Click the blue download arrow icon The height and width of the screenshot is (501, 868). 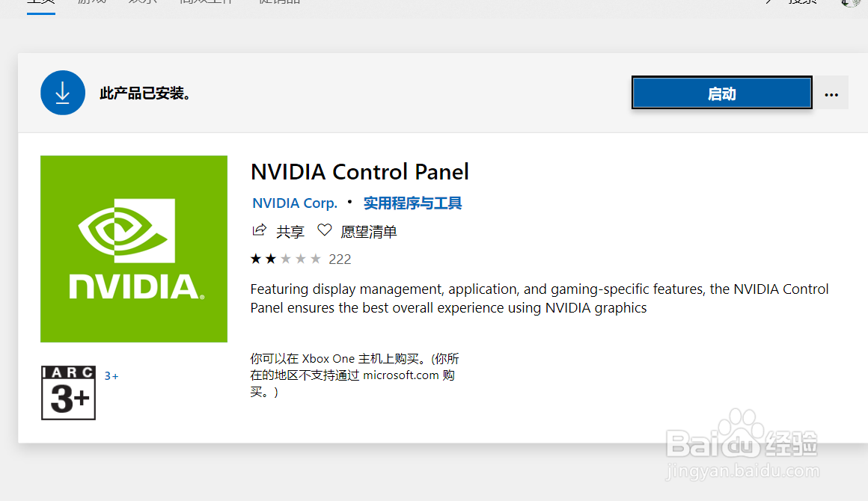(63, 93)
